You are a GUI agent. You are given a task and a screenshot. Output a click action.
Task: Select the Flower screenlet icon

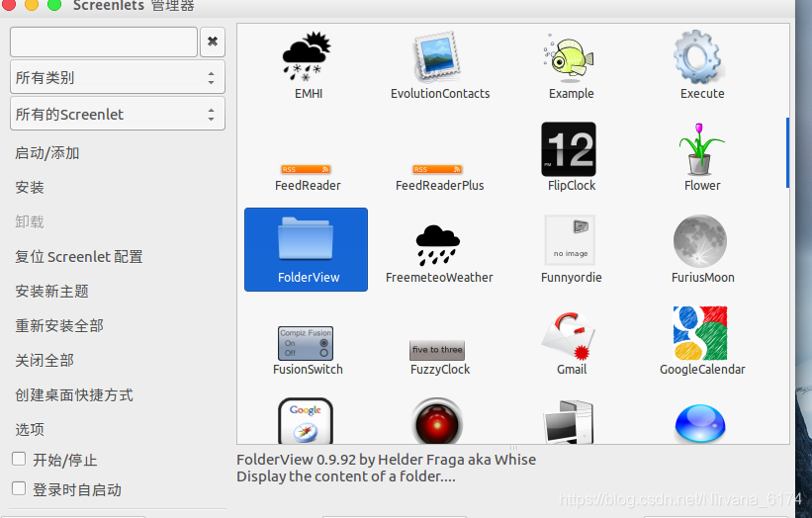point(702,149)
